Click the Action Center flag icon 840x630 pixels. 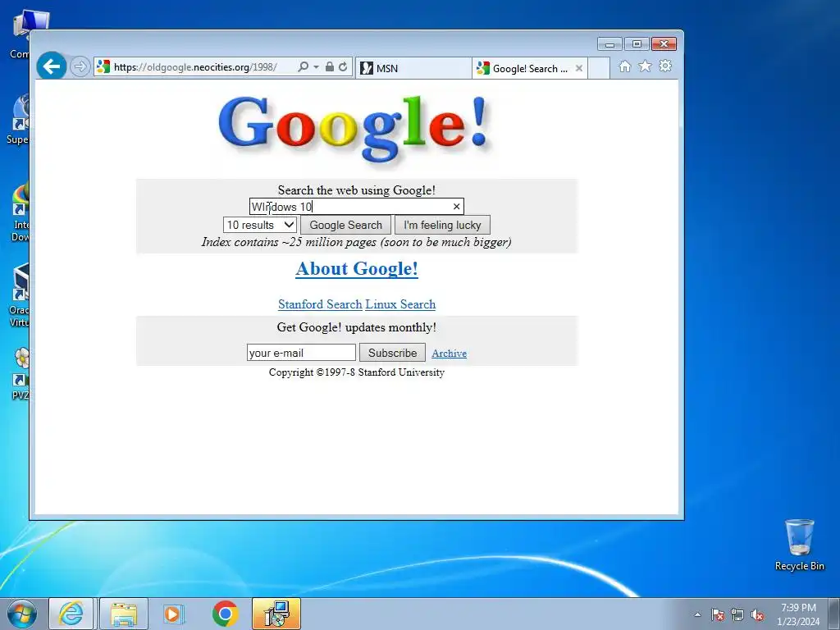[x=718, y=614]
